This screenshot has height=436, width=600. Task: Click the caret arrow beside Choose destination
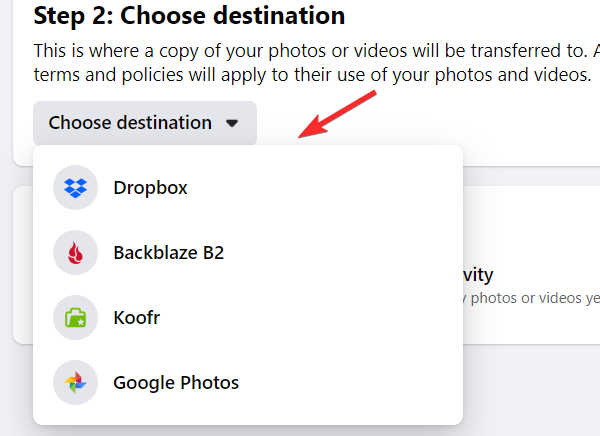pyautogui.click(x=232, y=124)
